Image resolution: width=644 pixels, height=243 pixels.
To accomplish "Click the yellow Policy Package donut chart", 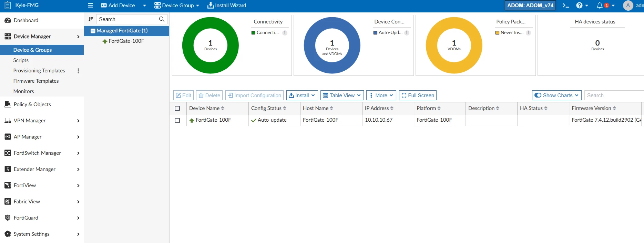I will coord(454,45).
